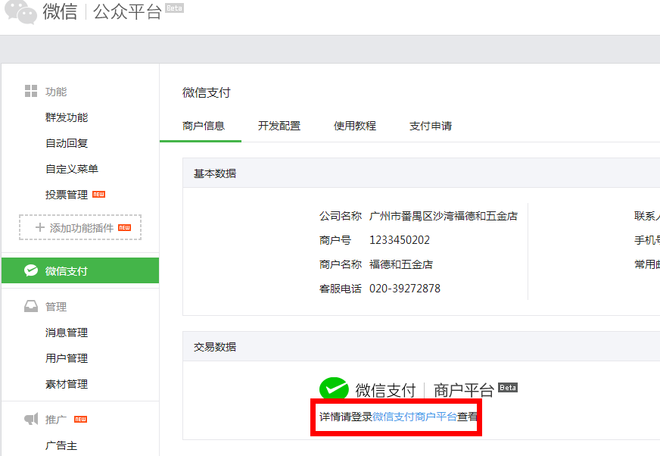660x456 pixels.
Task: Click the 公司名称 label
Action: 341,216
